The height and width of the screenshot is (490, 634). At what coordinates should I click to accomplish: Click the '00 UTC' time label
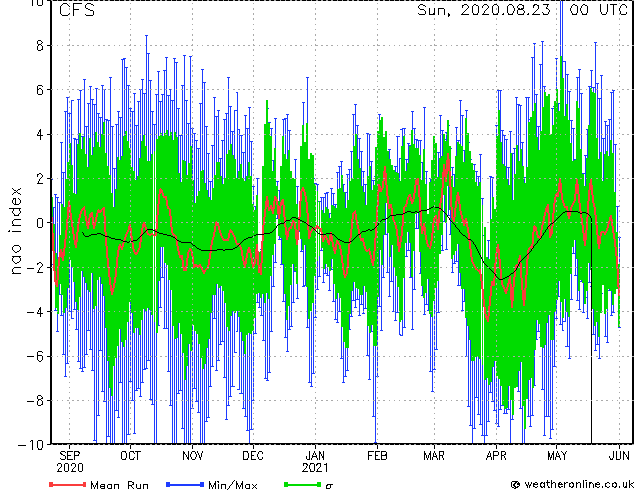(599, 10)
